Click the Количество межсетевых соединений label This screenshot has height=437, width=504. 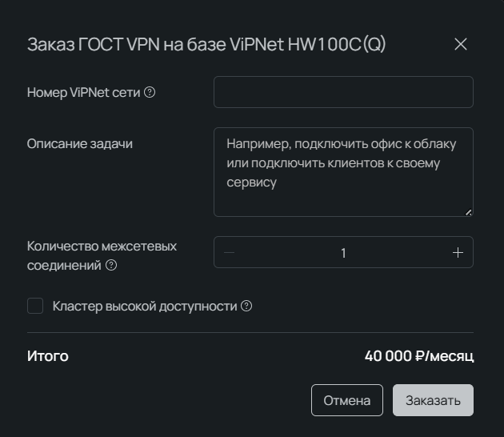point(102,247)
